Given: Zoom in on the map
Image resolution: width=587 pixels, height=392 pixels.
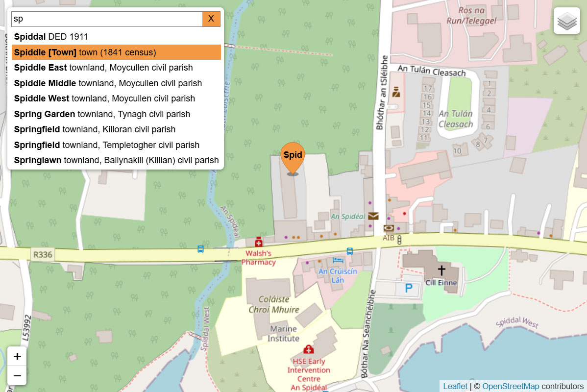Looking at the screenshot, I should 17,356.
